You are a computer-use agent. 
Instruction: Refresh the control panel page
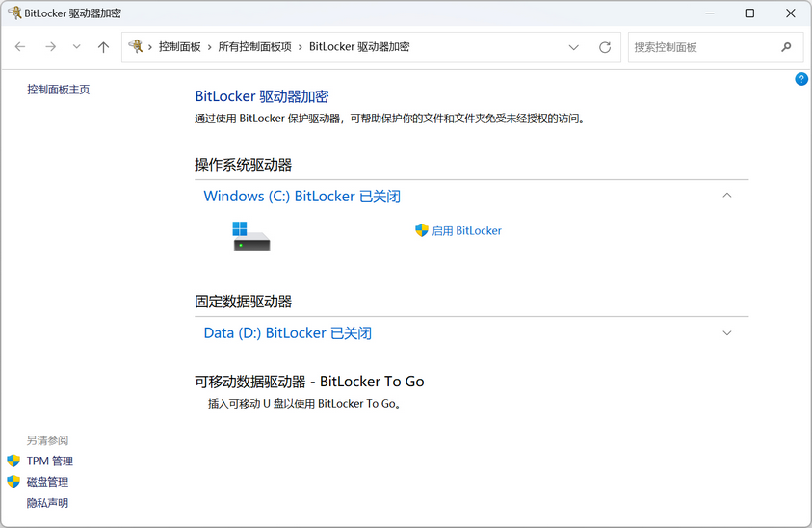click(605, 47)
